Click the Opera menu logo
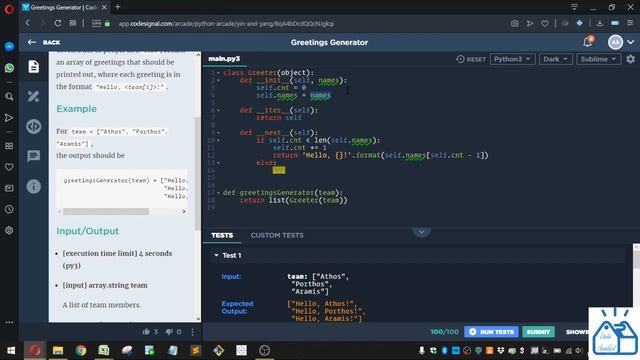Screen dimensions: 640x360 click(x=9, y=9)
